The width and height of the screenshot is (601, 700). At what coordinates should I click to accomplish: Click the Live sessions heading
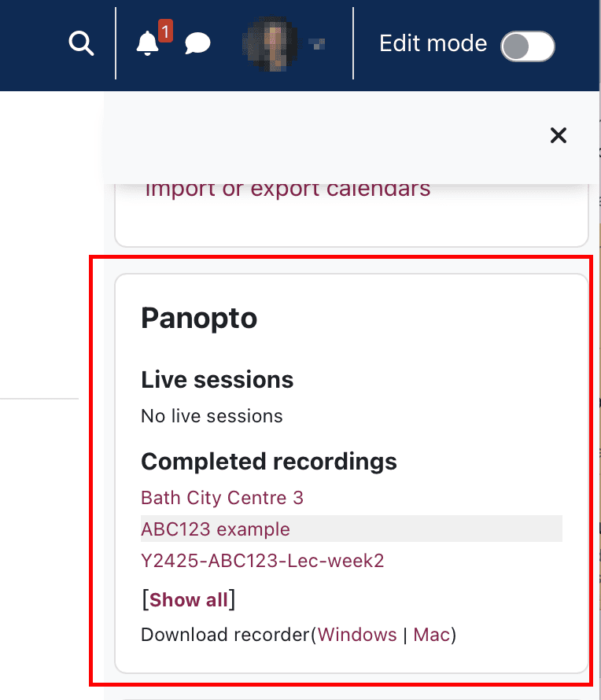tap(217, 380)
